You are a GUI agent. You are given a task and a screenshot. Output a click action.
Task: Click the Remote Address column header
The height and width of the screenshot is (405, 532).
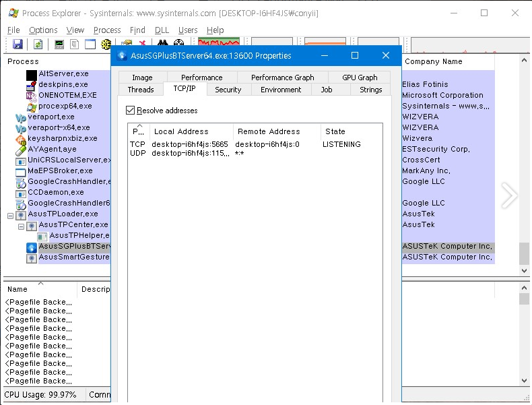point(269,131)
